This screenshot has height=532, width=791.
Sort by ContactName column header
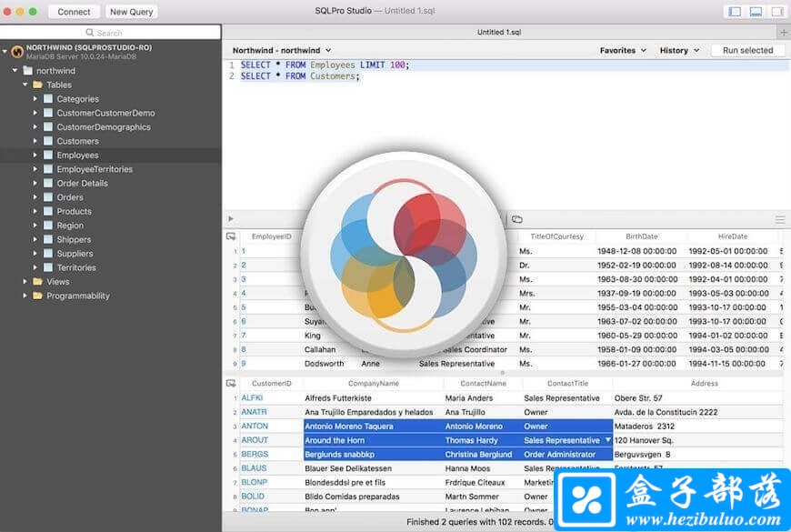[x=484, y=384]
